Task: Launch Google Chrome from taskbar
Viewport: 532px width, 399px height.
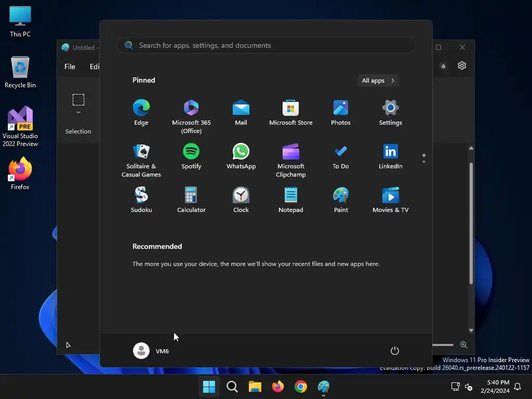Action: [x=301, y=387]
